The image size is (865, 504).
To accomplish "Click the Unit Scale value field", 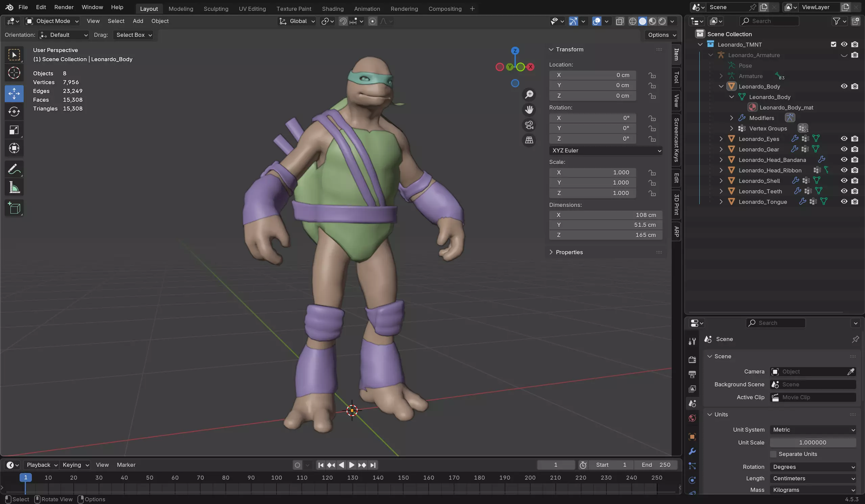I will (813, 442).
